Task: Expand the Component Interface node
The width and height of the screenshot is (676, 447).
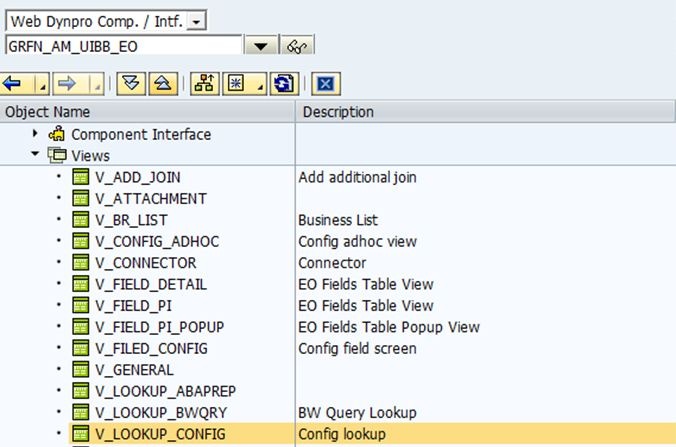Action: 35,134
